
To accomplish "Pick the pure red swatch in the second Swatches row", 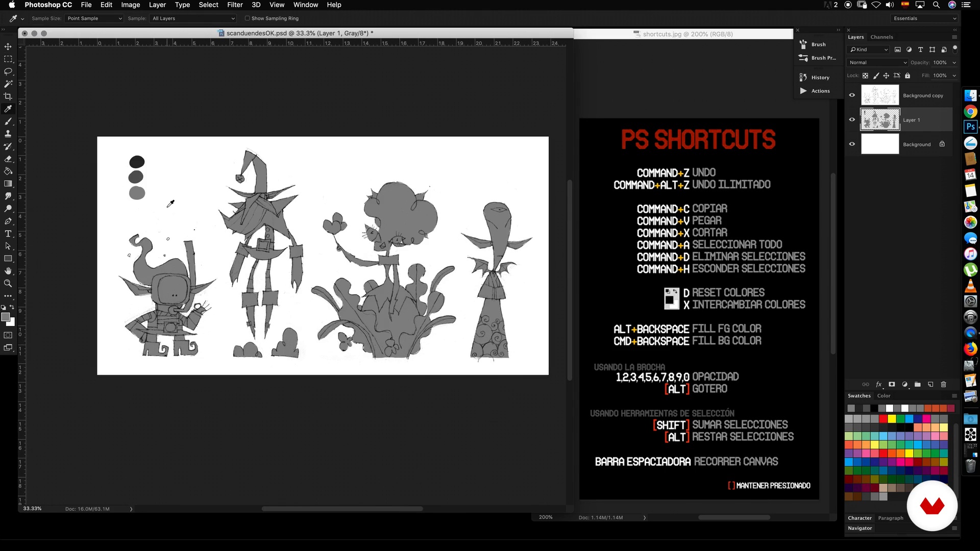I will pyautogui.click(x=883, y=419).
